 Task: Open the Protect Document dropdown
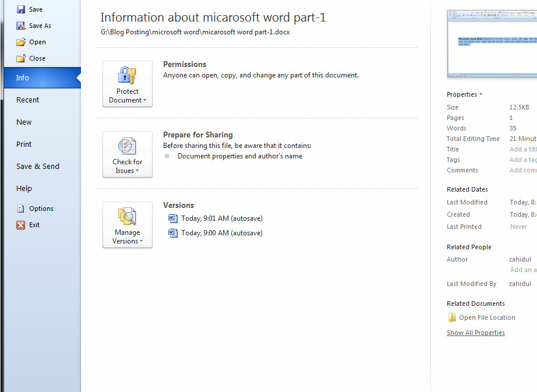click(x=128, y=84)
